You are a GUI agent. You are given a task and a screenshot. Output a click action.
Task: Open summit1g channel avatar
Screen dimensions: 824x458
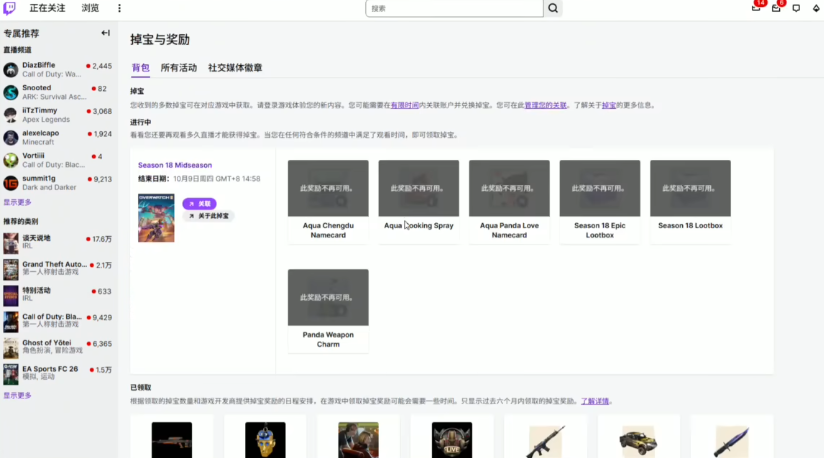coord(11,183)
